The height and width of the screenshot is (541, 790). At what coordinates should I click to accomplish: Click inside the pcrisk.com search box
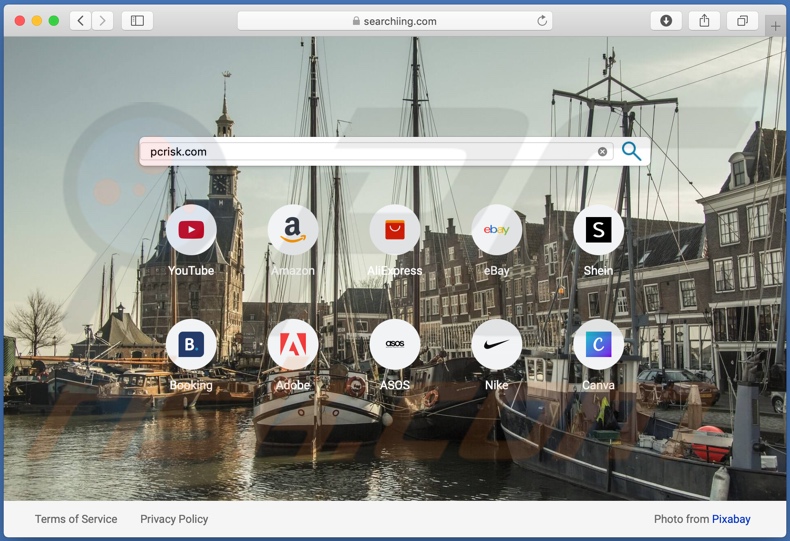point(370,152)
